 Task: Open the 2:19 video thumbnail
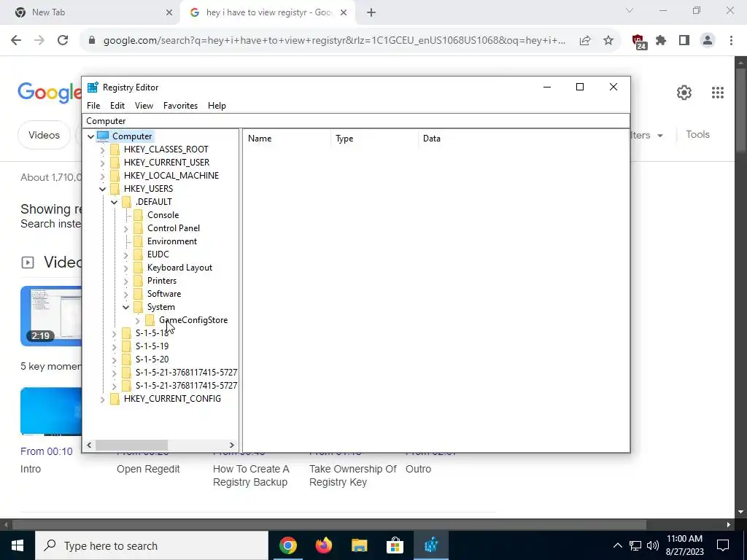[51, 316]
